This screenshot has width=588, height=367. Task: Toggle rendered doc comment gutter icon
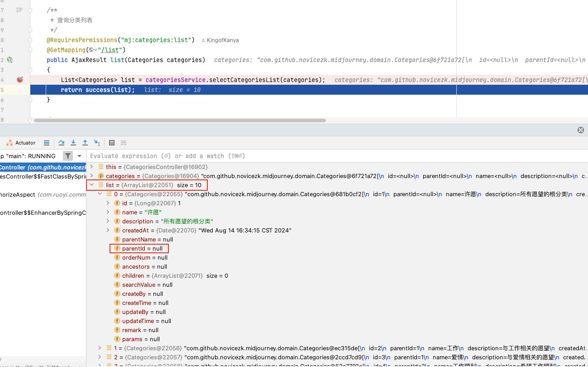pyautogui.click(x=19, y=10)
